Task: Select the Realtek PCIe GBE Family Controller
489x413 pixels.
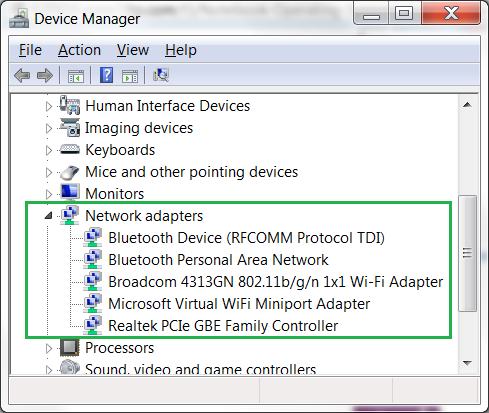Action: (223, 326)
